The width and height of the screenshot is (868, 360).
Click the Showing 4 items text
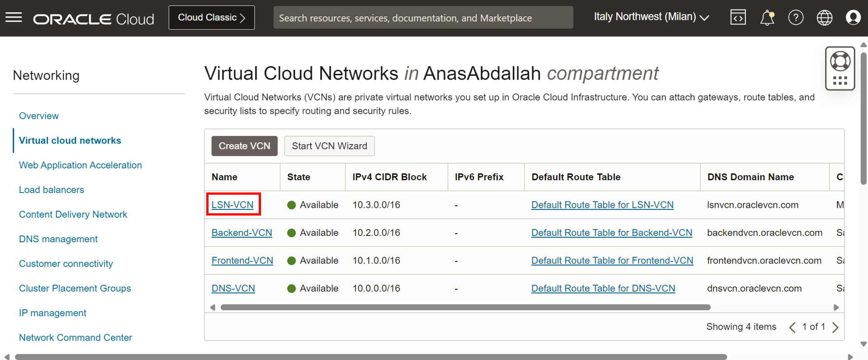click(741, 327)
